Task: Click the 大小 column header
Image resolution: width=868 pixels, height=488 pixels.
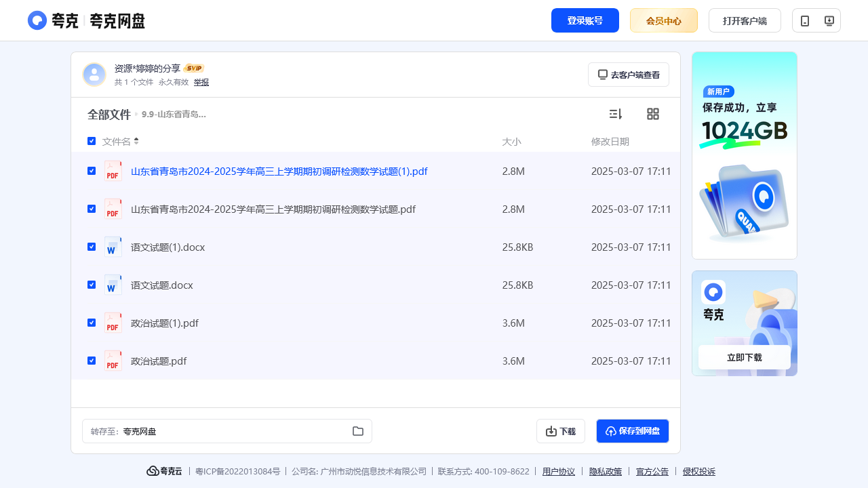Action: point(511,142)
